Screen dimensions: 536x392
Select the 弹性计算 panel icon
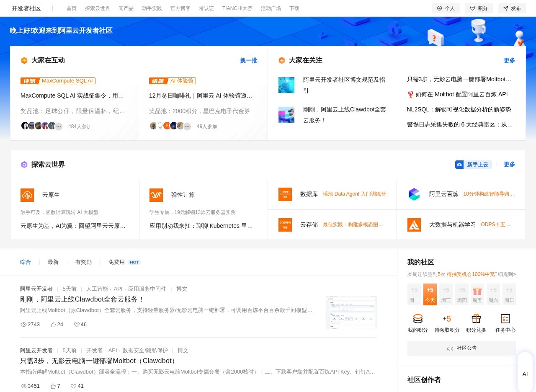tap(156, 195)
